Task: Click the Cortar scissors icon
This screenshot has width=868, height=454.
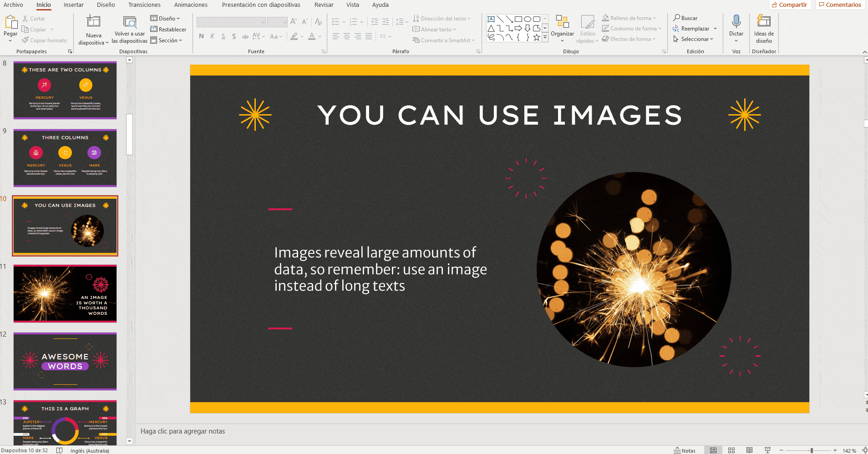Action: 25,19
